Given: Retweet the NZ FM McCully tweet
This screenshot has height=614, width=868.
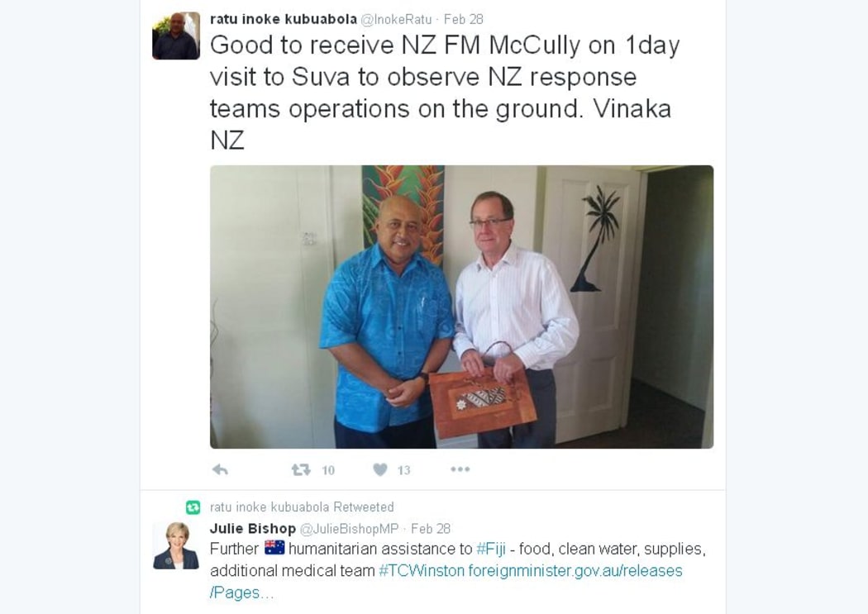Looking at the screenshot, I should pyautogui.click(x=301, y=469).
